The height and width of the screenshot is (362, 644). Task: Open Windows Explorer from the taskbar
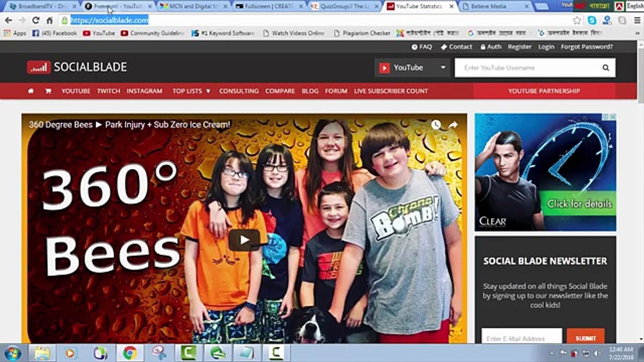[x=42, y=353]
